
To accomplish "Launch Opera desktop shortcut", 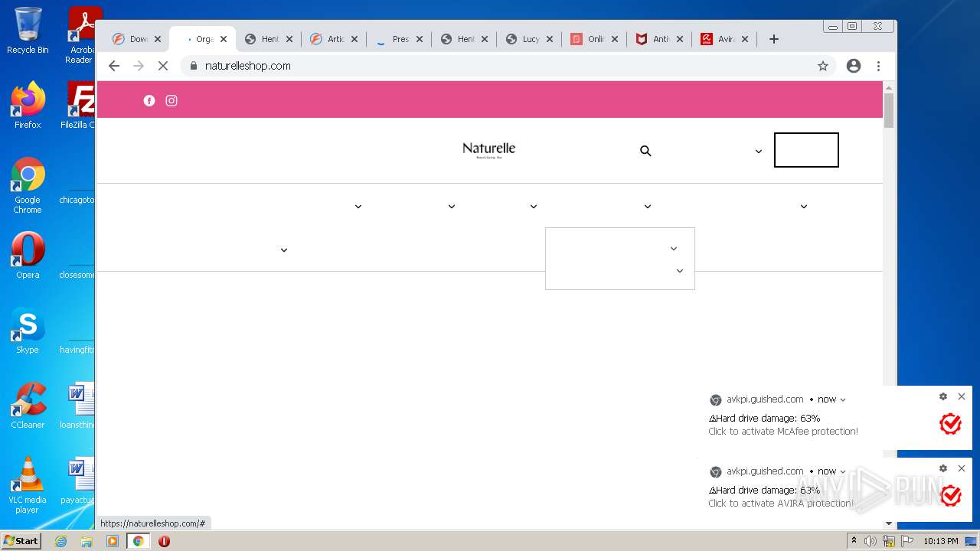I will (x=28, y=256).
